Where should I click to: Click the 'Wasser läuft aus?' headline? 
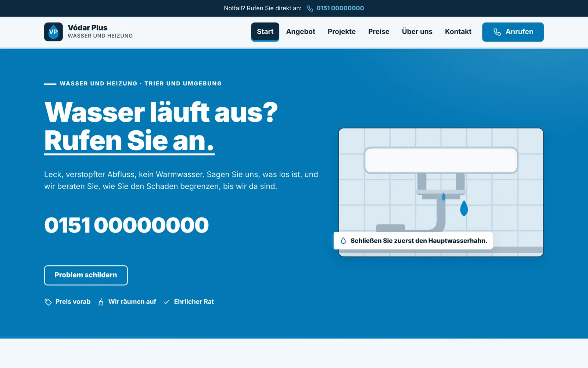[x=161, y=112]
